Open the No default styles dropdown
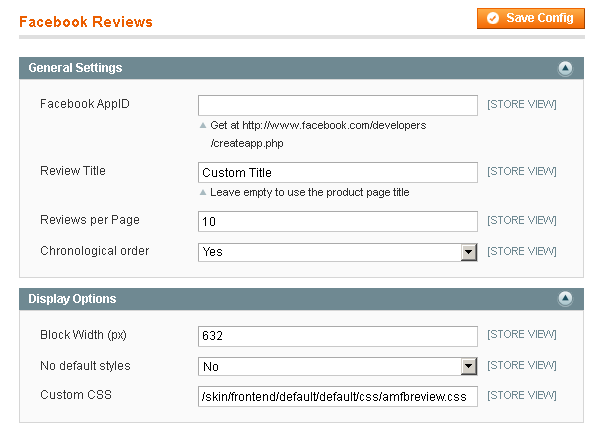This screenshot has height=440, width=600. tap(338, 366)
